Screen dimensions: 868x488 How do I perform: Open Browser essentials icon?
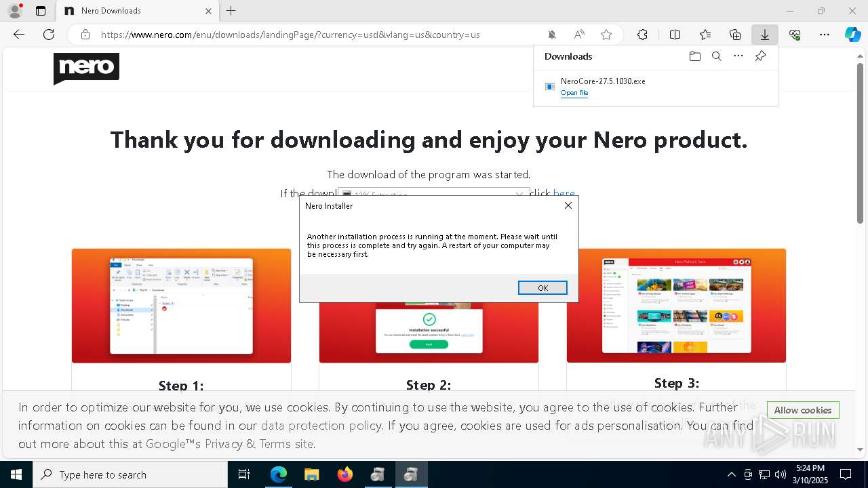coord(795,35)
